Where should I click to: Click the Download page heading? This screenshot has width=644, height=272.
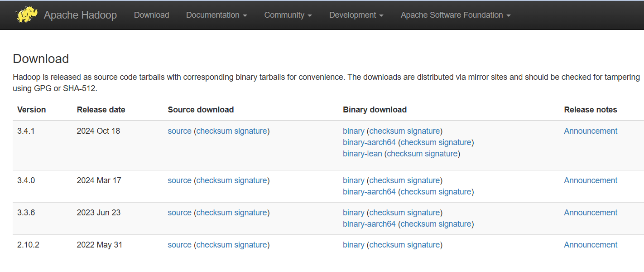tap(41, 59)
